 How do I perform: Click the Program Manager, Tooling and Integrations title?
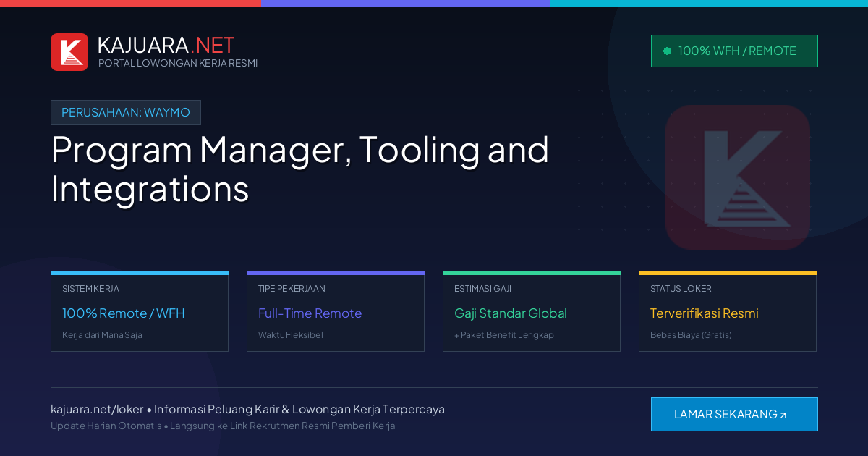click(x=300, y=169)
